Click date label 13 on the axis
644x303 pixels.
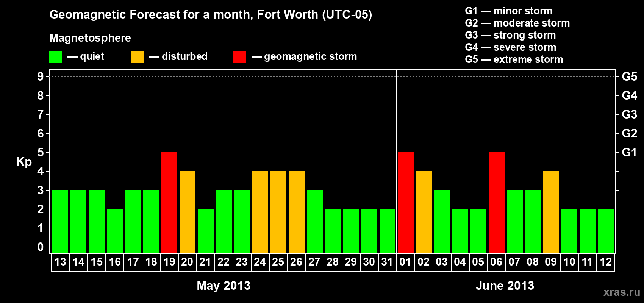point(60,262)
